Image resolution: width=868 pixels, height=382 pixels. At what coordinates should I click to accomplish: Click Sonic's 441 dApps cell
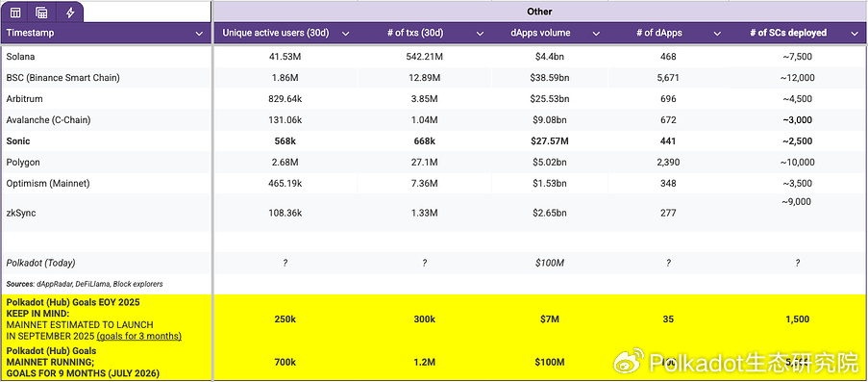(x=668, y=140)
